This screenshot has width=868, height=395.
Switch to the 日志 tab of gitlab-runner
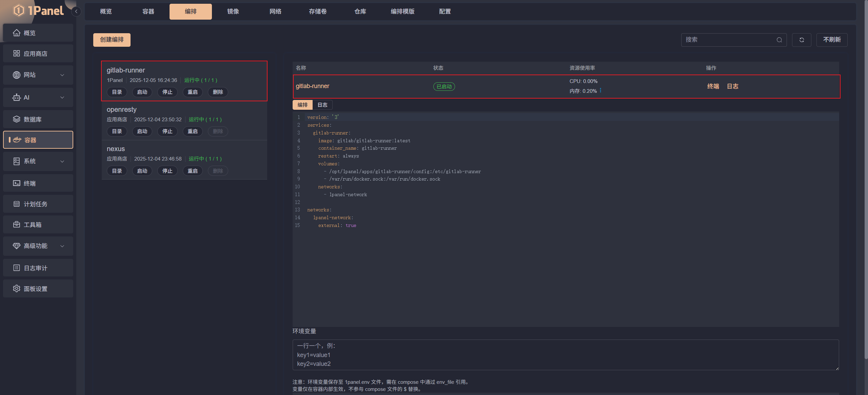pyautogui.click(x=322, y=105)
